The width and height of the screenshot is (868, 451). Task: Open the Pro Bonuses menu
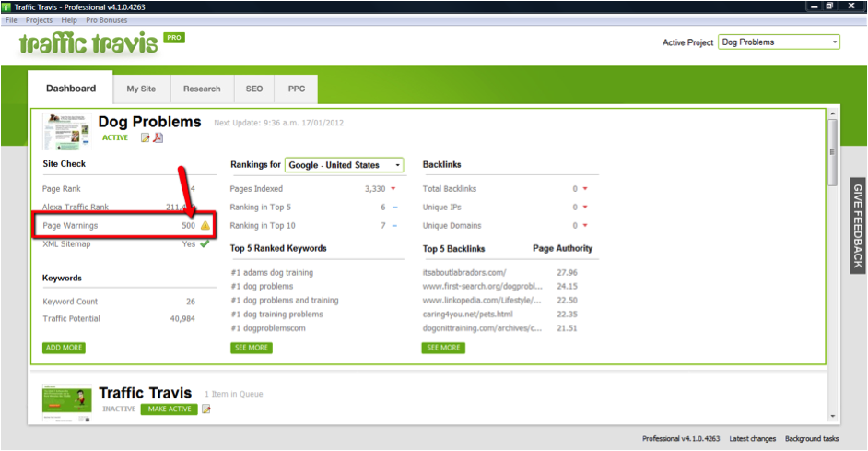click(106, 20)
